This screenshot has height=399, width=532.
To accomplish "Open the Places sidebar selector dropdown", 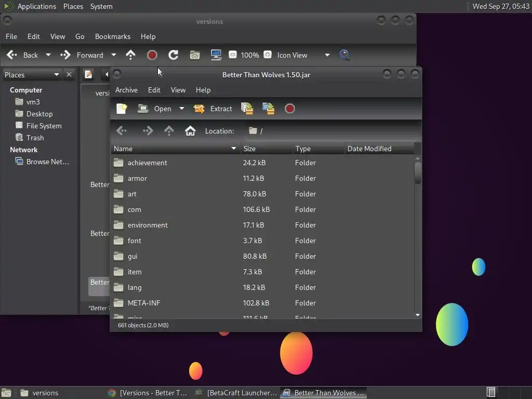I will pyautogui.click(x=32, y=75).
